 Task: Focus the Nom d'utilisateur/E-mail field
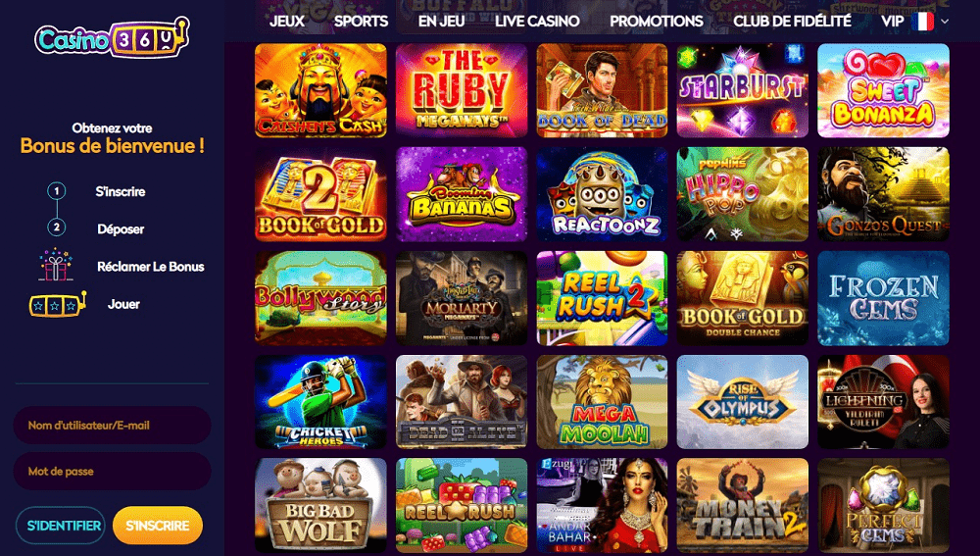(112, 426)
